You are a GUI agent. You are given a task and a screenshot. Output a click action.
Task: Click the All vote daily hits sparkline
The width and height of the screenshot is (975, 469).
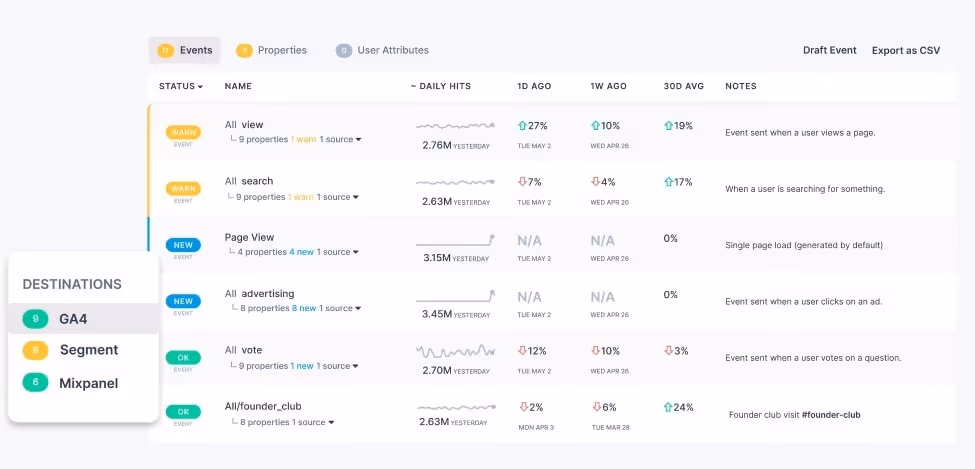455,351
